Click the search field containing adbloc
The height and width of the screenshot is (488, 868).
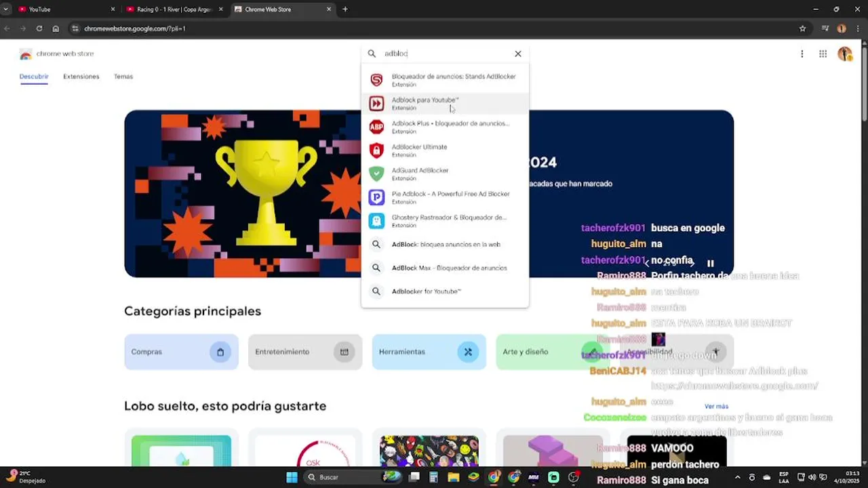tap(444, 54)
